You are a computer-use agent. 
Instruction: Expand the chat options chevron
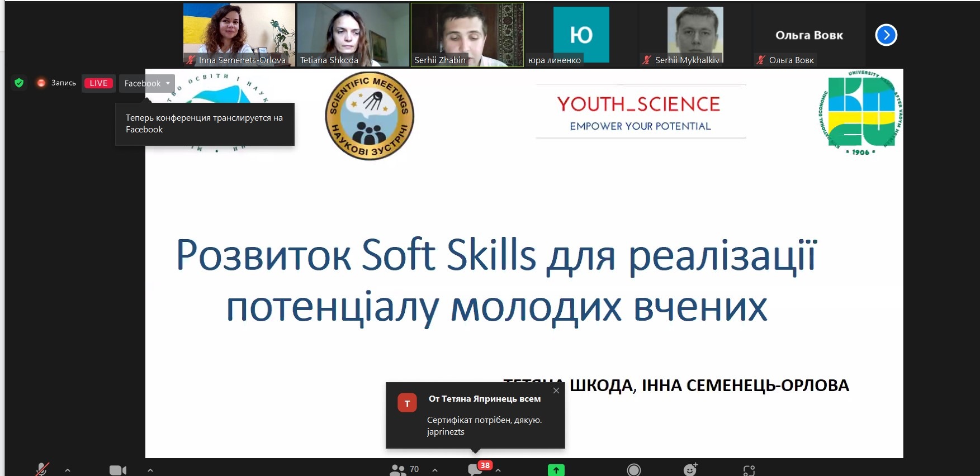pyautogui.click(x=498, y=470)
